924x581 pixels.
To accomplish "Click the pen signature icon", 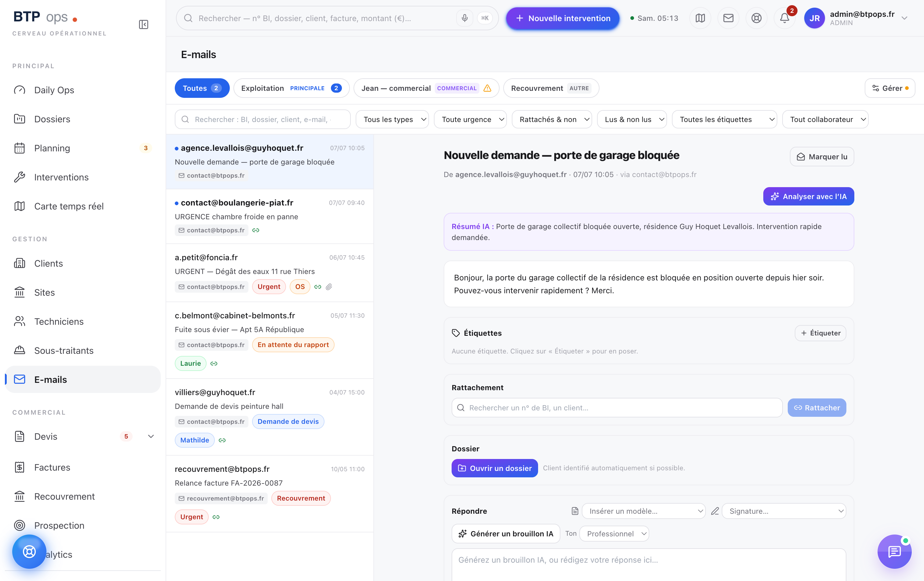I will point(715,511).
